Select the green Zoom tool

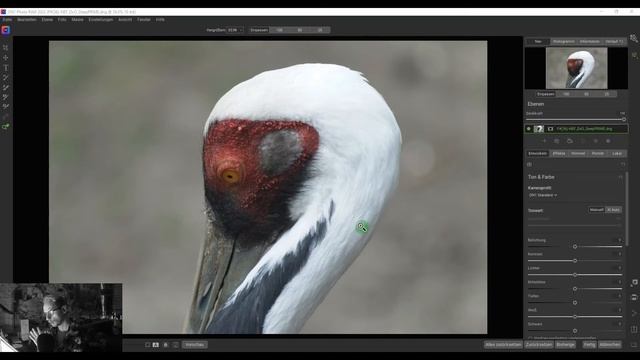[x=5, y=127]
